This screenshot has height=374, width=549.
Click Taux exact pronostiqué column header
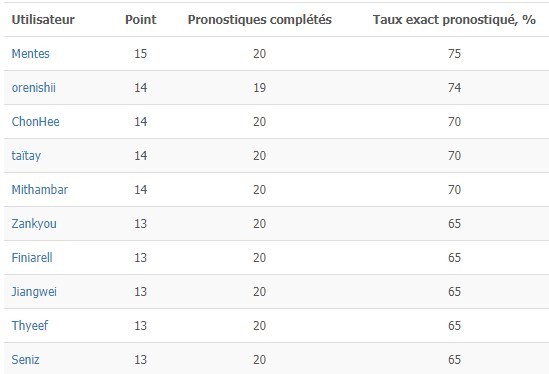454,20
